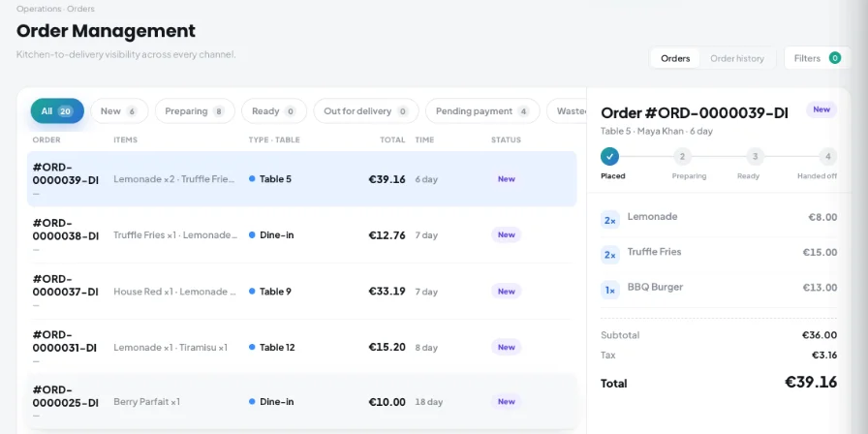Screen dimensions: 868x434
Task: Click the €36.00 subtotal value
Action: coord(820,335)
